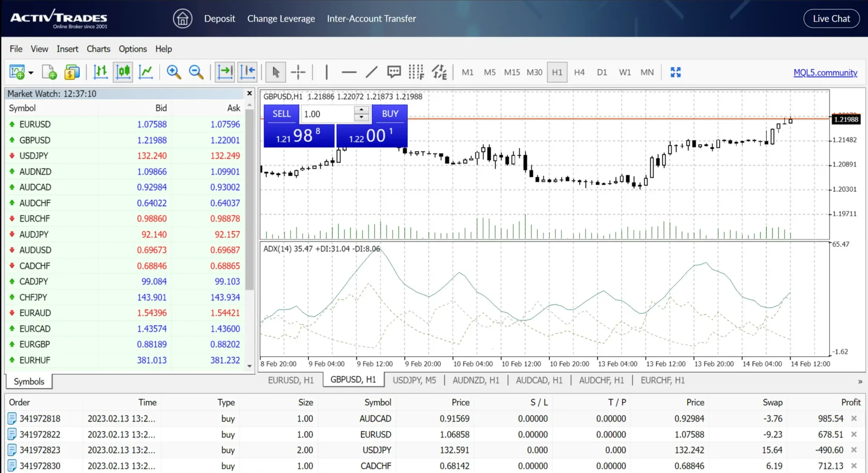This screenshot has height=473, width=868.
Task: Open the MQL5.community link
Action: (826, 73)
